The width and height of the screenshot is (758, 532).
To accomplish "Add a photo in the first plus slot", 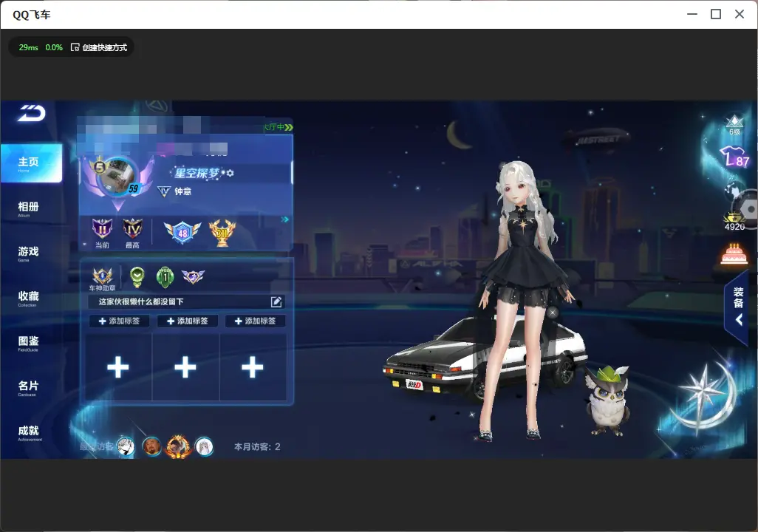I will click(x=118, y=367).
